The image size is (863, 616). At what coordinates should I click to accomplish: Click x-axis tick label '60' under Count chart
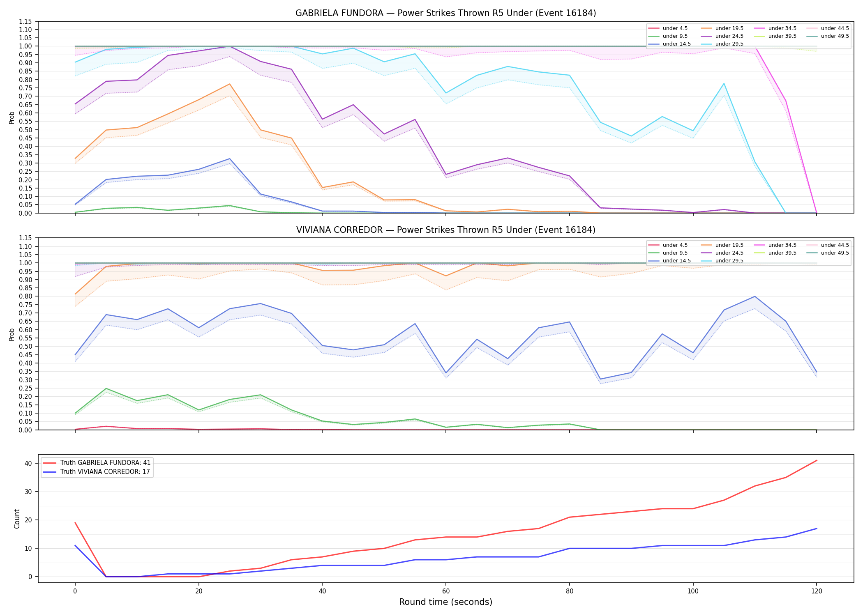point(446,591)
